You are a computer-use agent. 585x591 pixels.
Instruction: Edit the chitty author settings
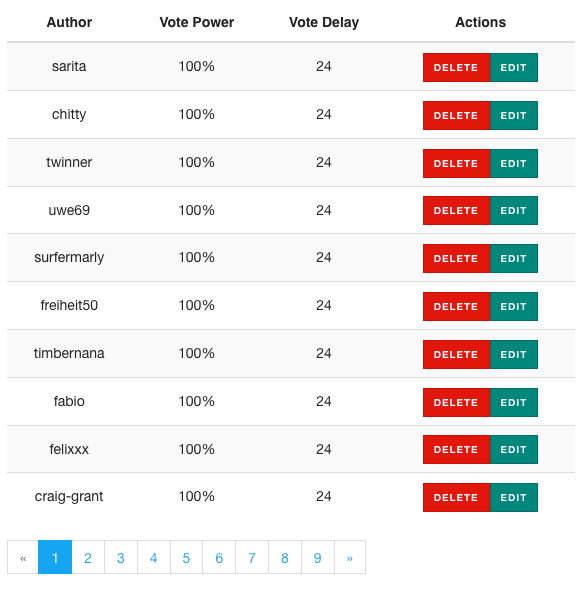click(514, 115)
